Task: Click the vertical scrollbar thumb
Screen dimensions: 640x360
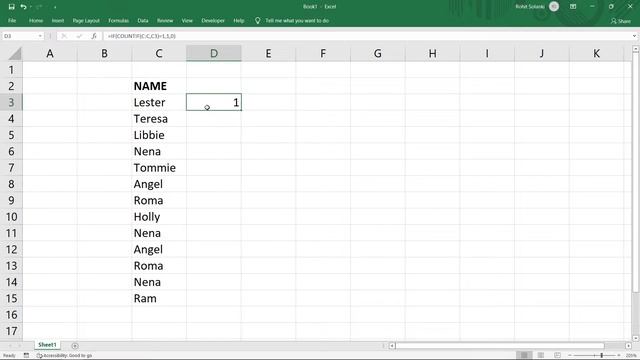Action: [636, 171]
